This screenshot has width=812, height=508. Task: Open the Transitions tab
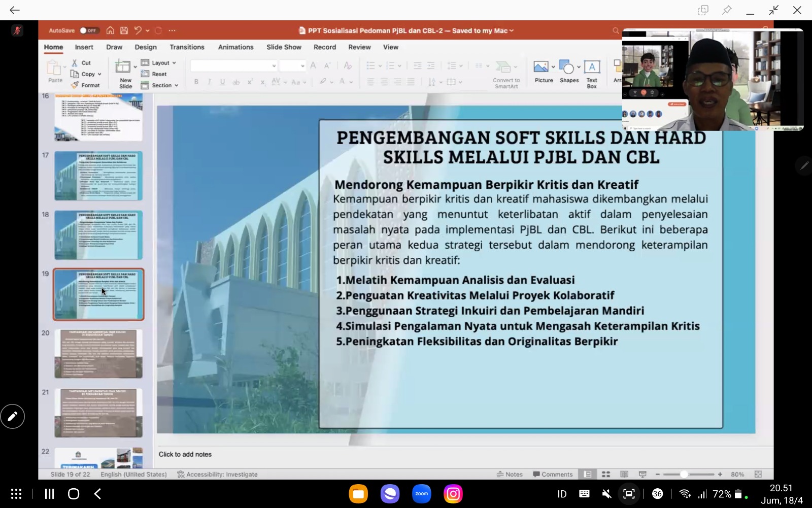187,47
